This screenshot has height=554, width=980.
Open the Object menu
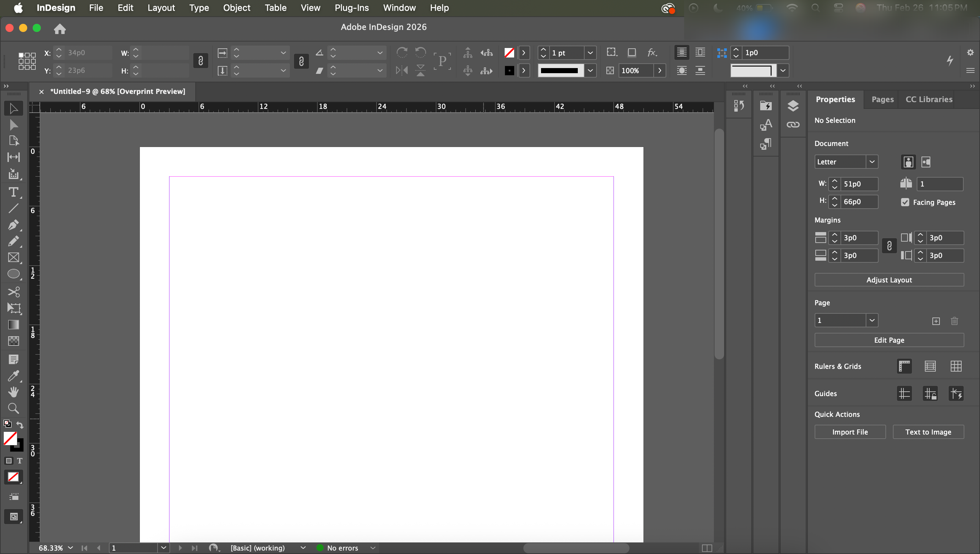[x=236, y=7]
